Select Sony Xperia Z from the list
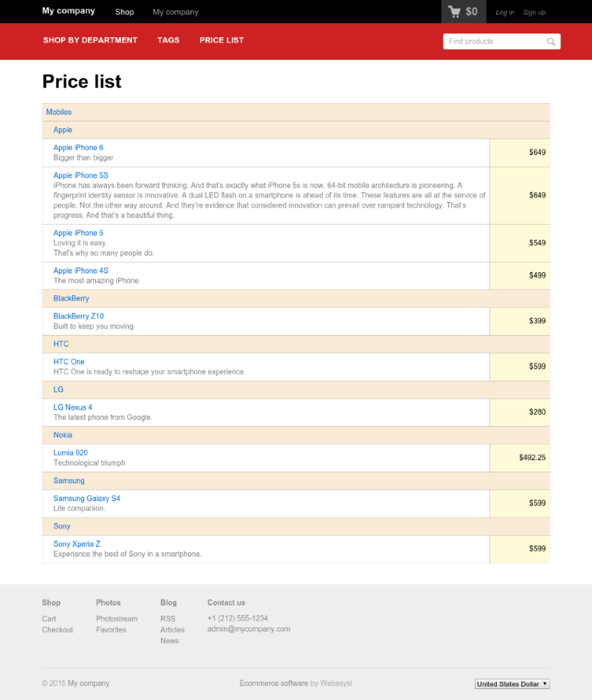 click(x=77, y=544)
